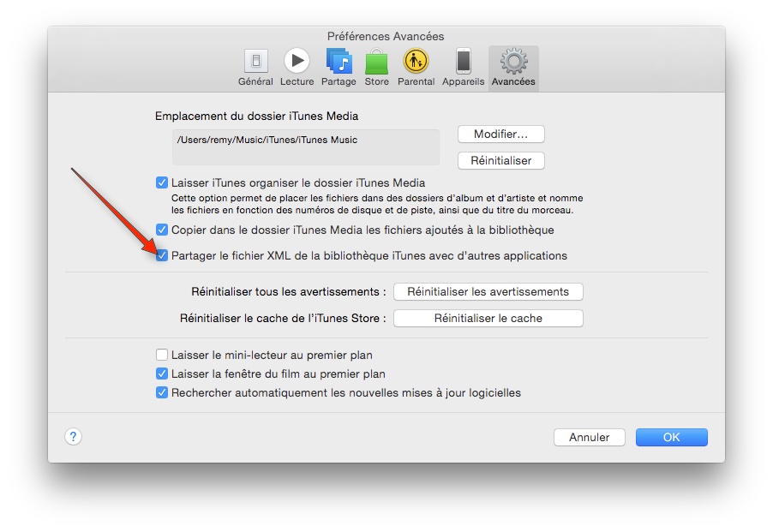Click 'Réinitialiser tous les avertissements :' label
Viewport: 773px width, 532px height.
coord(289,291)
